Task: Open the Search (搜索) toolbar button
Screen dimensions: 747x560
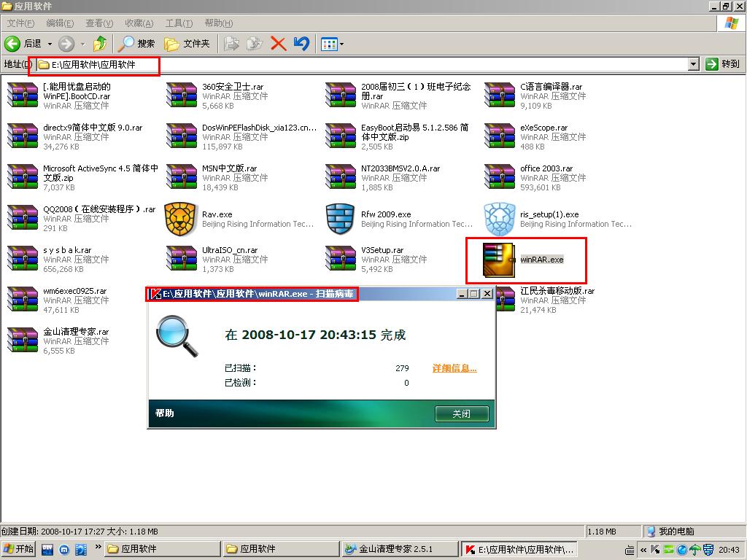Action: point(136,44)
